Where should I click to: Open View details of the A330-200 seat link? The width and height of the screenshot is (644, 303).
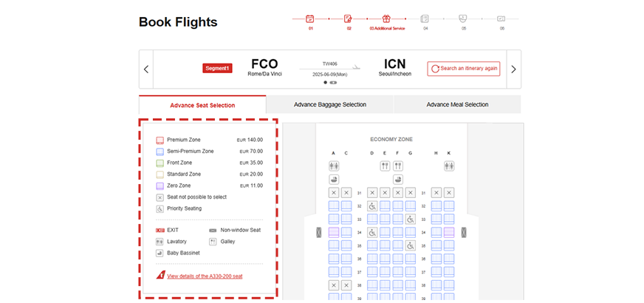pyautogui.click(x=205, y=276)
